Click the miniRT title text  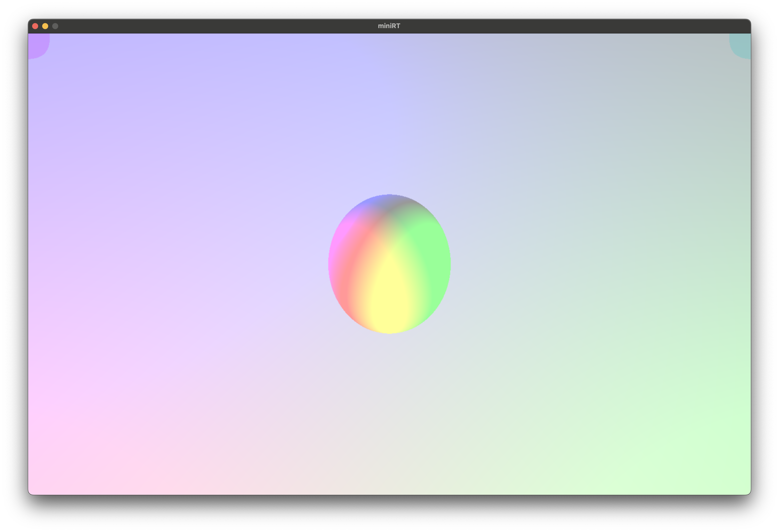pyautogui.click(x=389, y=26)
